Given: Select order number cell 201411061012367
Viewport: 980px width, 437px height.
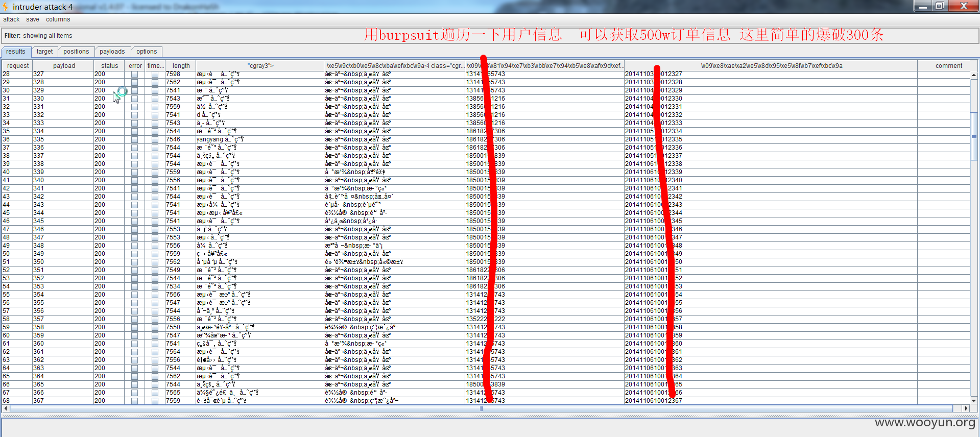Looking at the screenshot, I should (x=771, y=401).
